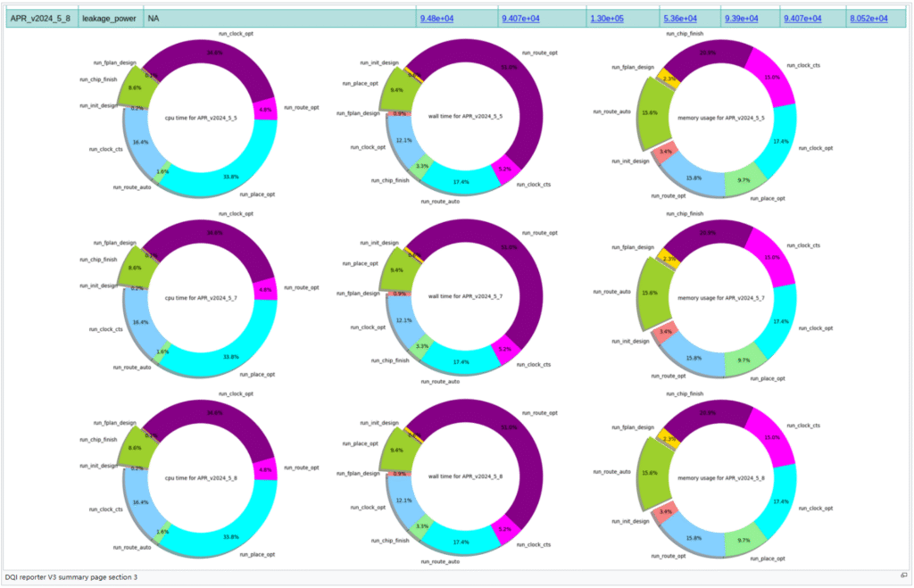Click cyan run_route_auto slice in wall time APR_v2024_5_7
Viewport: 914px width, 588px height.
tap(458, 359)
